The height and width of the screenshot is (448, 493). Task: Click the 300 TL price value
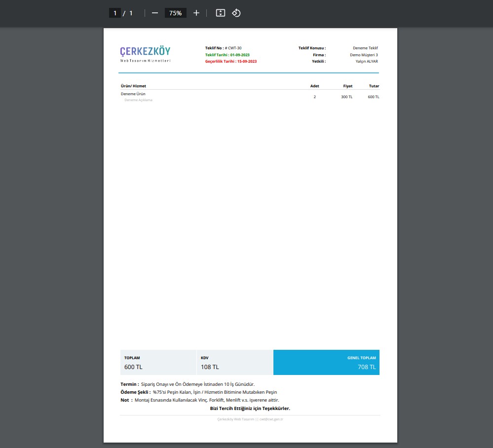tap(346, 97)
